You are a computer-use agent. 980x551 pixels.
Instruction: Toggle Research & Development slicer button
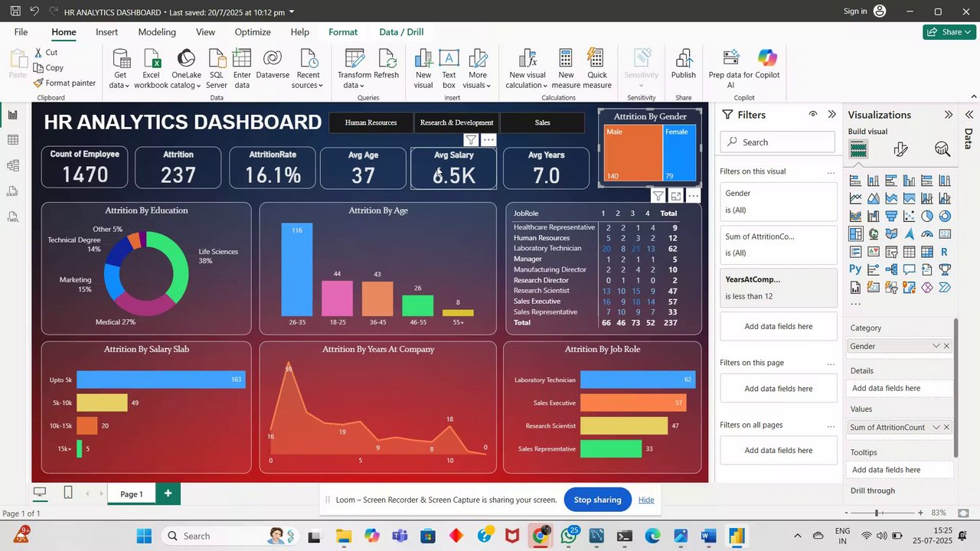pyautogui.click(x=457, y=122)
